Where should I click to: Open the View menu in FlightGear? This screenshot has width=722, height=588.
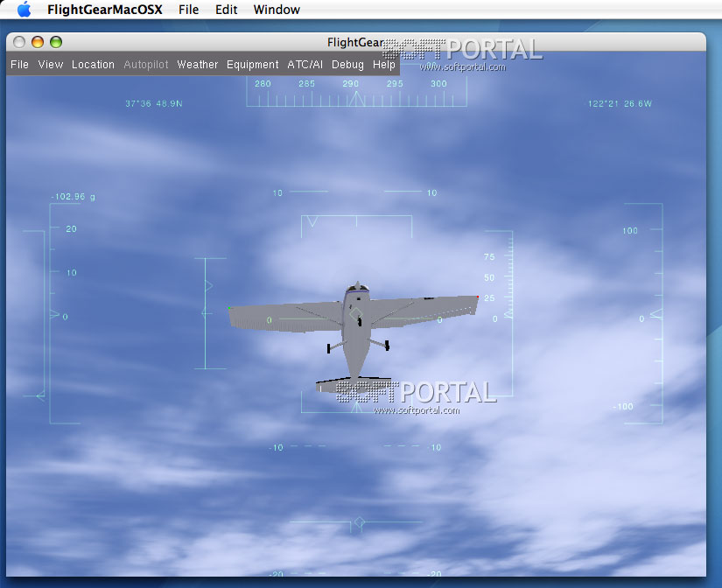[51, 65]
